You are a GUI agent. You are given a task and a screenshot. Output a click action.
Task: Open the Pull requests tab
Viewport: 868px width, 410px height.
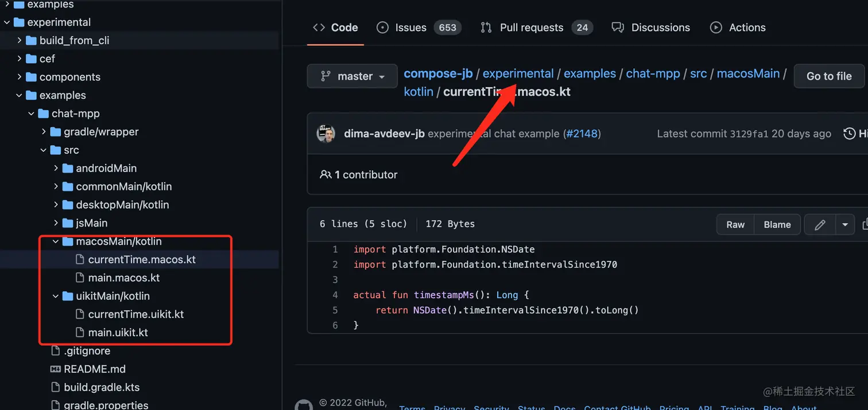[537, 28]
